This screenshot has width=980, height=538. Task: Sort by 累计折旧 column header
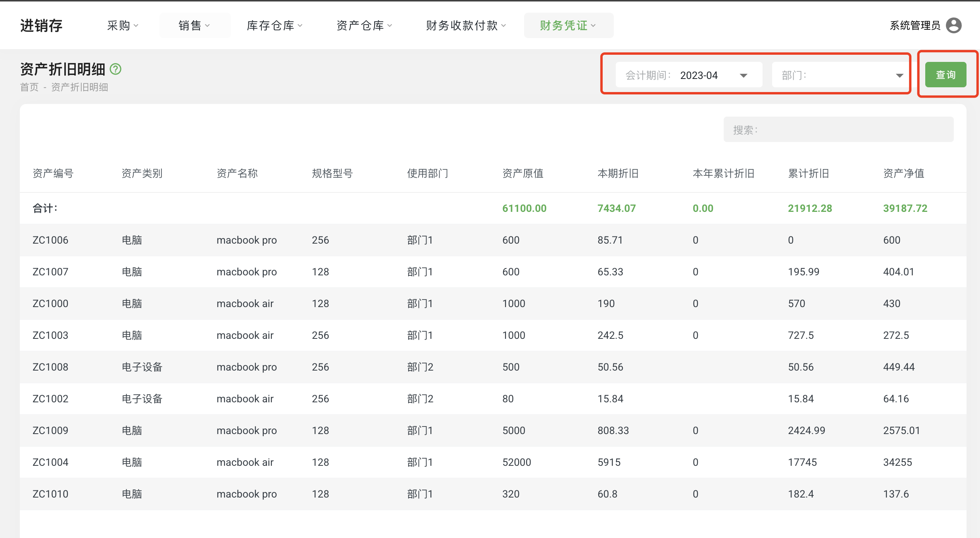[x=808, y=173]
